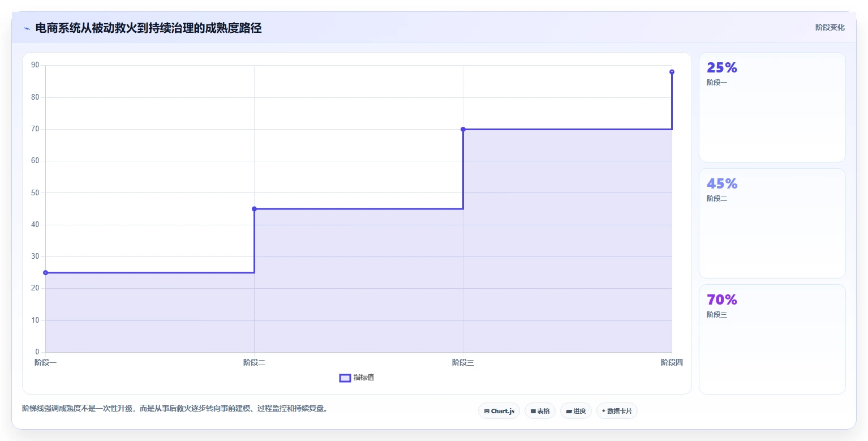This screenshot has height=441, width=868.
Task: Click the lightning icon beside the title
Action: (27, 28)
